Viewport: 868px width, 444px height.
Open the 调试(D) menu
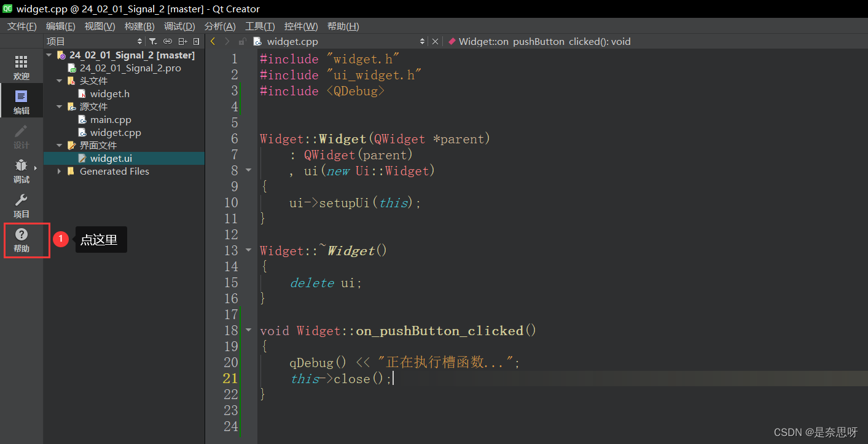pyautogui.click(x=179, y=26)
